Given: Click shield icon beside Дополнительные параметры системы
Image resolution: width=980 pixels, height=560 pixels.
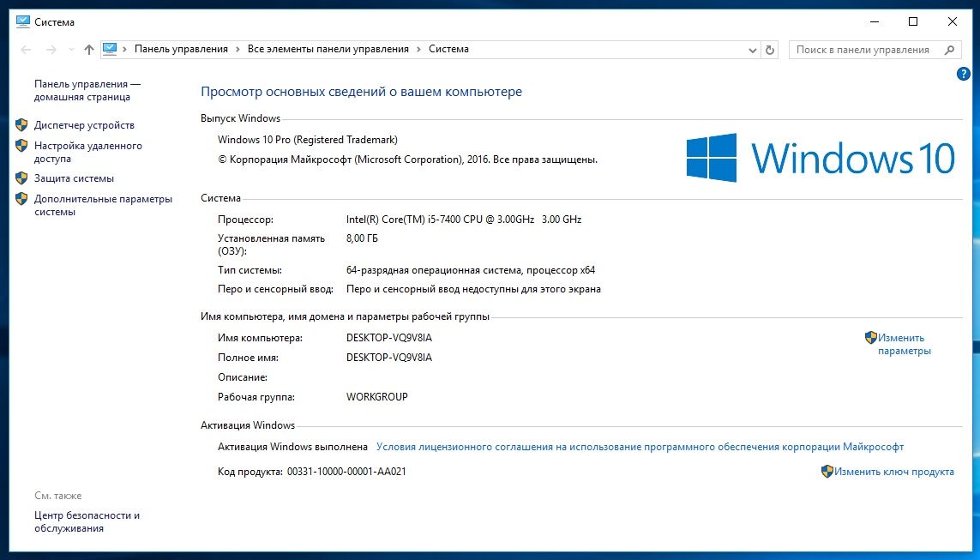Looking at the screenshot, I should (22, 199).
